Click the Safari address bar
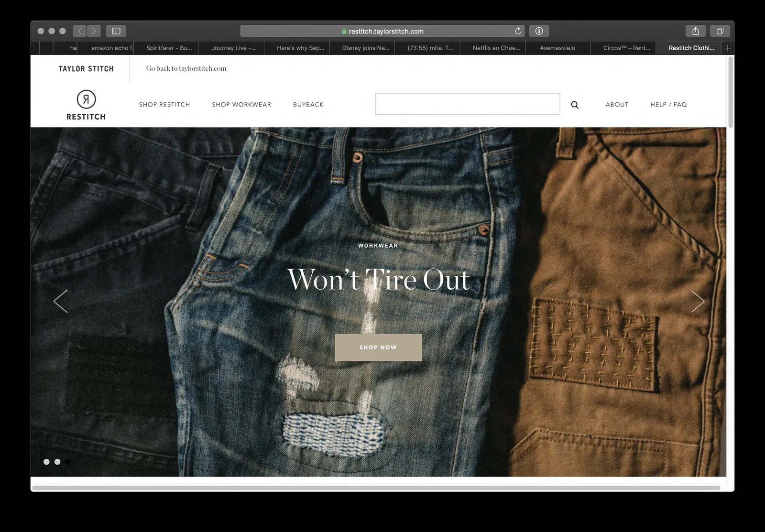This screenshot has height=532, width=765. point(382,31)
